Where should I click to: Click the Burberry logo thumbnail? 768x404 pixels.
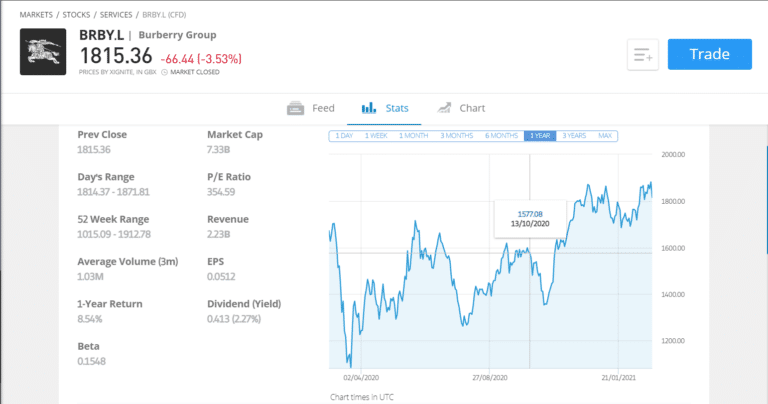point(43,52)
